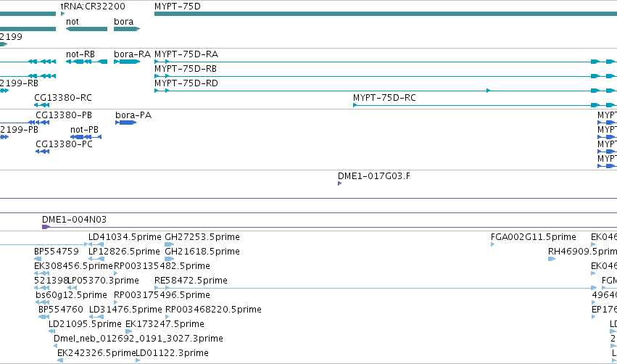Open the RH46909.5prime EST label

[x=582, y=252]
